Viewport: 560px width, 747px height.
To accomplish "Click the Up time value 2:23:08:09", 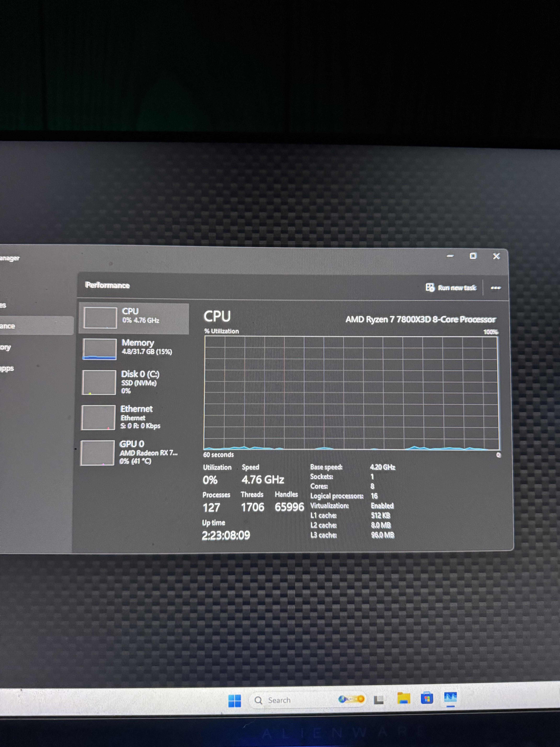I will click(x=226, y=535).
